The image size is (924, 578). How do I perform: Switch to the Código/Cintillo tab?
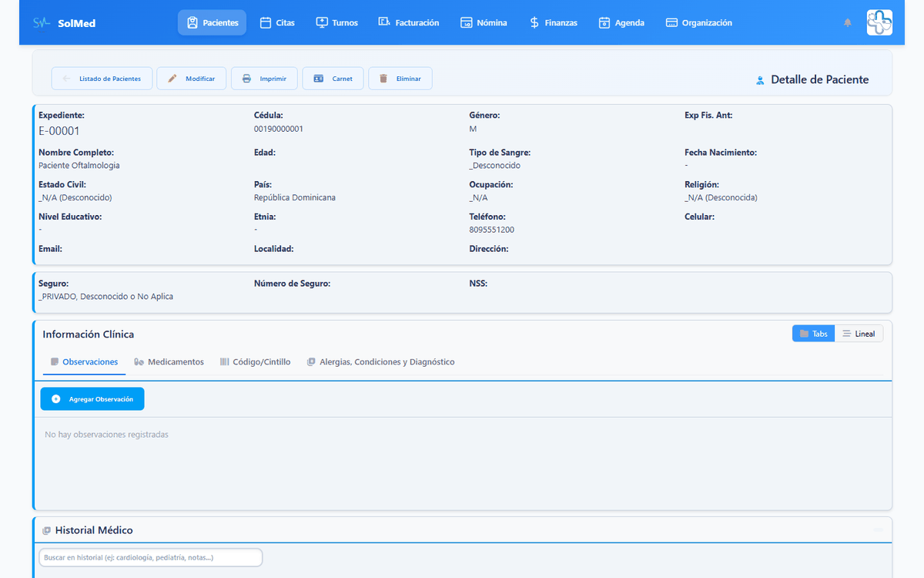[x=255, y=362]
